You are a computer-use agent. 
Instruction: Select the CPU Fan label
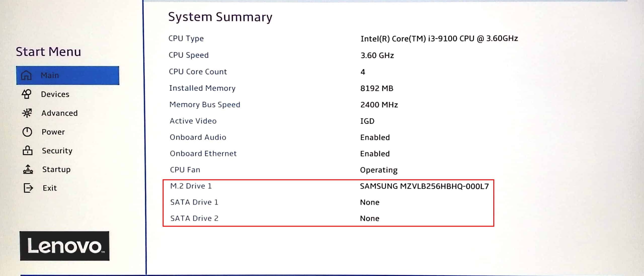185,170
